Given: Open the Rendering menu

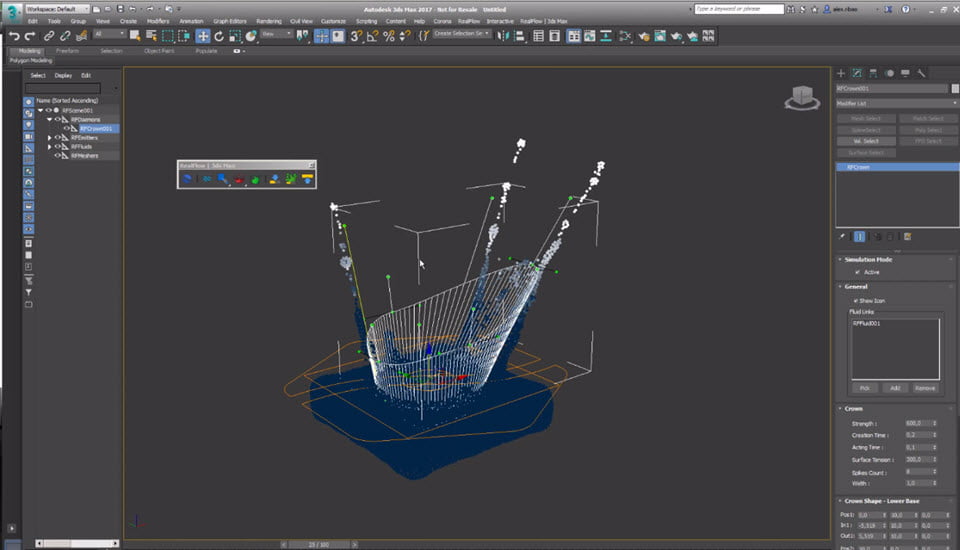Looking at the screenshot, I should click(x=268, y=21).
